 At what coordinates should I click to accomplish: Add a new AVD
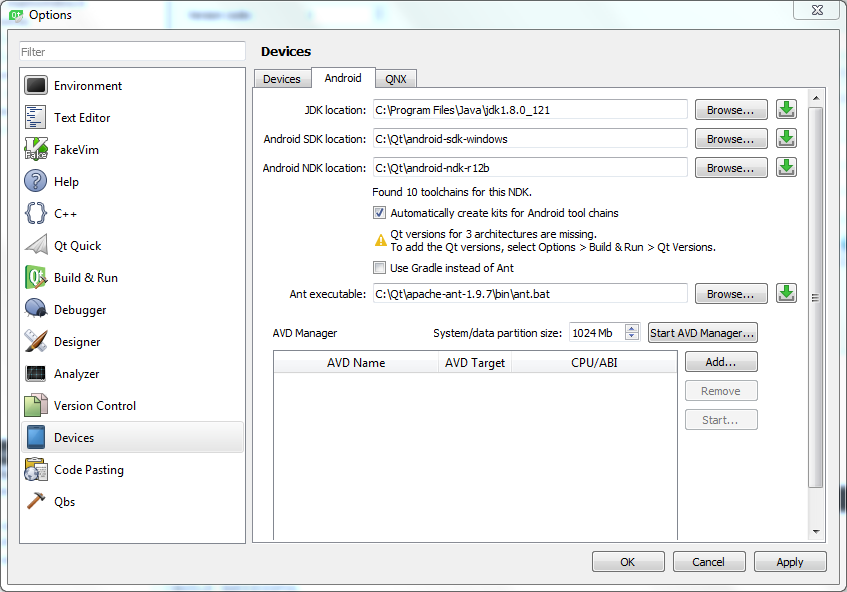(721, 362)
